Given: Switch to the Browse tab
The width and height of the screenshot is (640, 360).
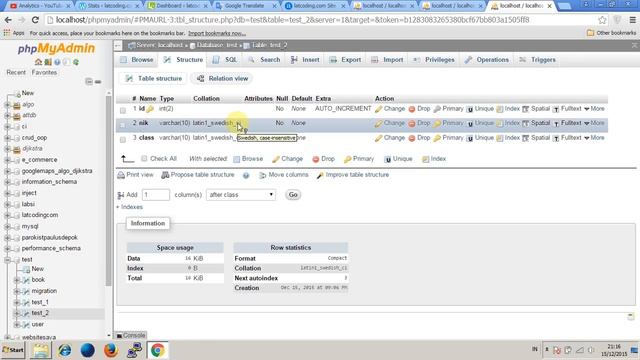Looking at the screenshot, I should tap(137, 60).
